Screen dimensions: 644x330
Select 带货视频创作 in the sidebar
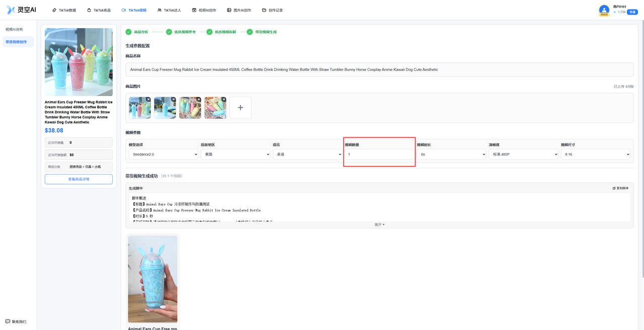(18, 42)
